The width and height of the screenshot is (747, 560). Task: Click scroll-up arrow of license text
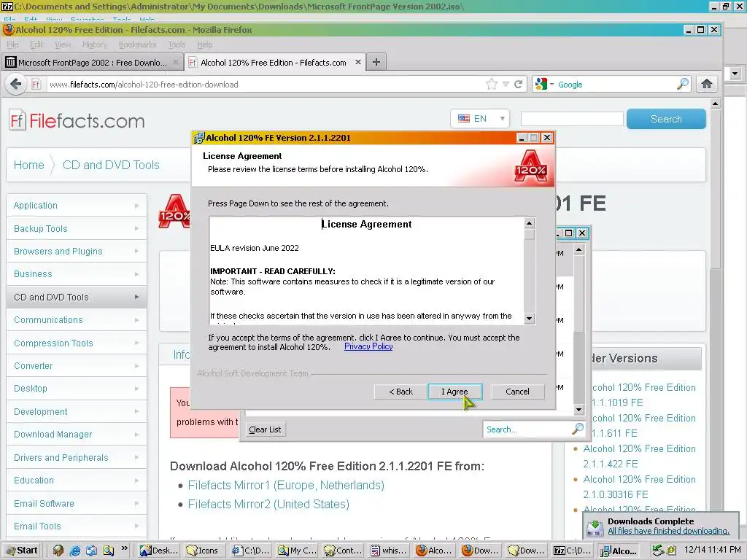pyautogui.click(x=530, y=223)
